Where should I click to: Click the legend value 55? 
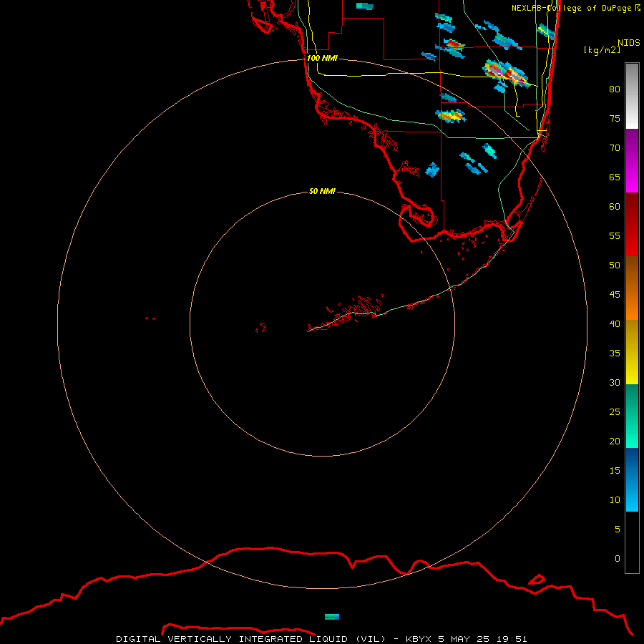pyautogui.click(x=615, y=235)
